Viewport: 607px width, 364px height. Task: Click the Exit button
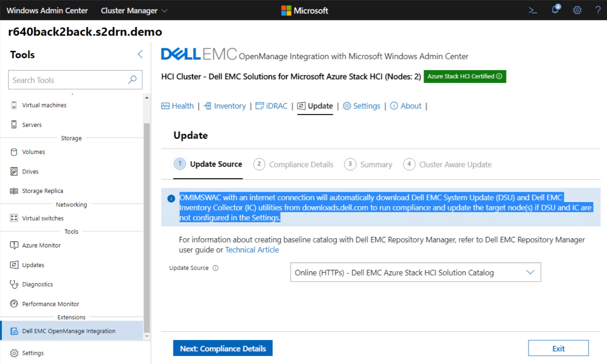pos(558,348)
